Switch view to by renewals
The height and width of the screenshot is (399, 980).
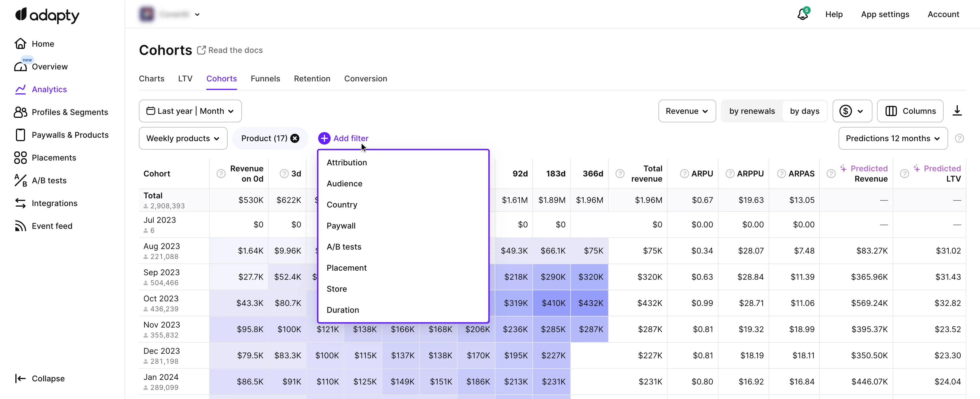pos(752,111)
